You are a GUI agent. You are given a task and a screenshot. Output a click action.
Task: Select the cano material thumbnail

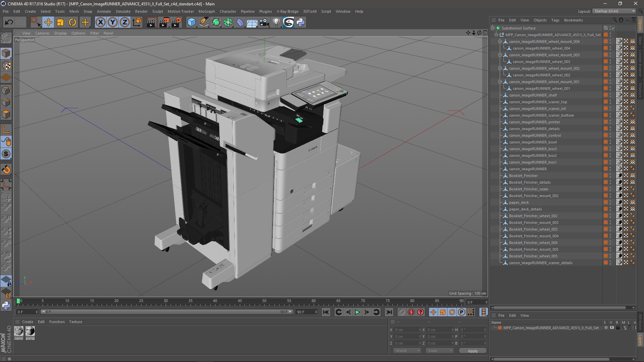[x=19, y=331]
